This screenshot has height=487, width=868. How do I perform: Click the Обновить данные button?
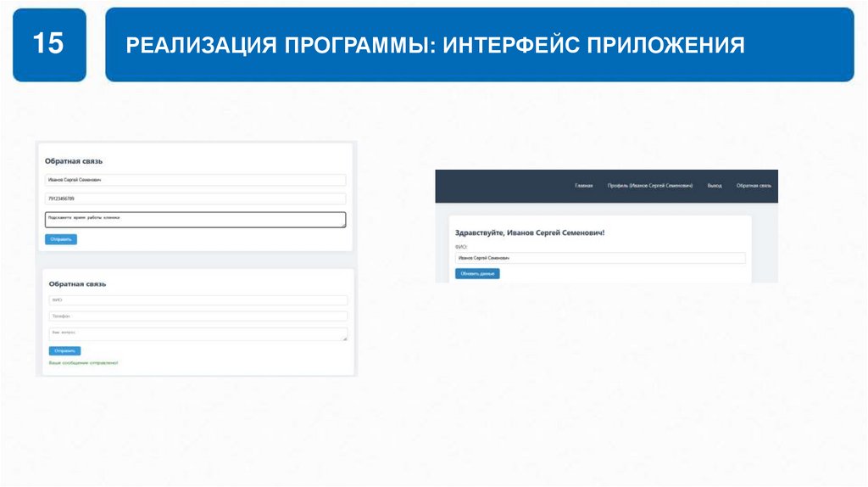pyautogui.click(x=477, y=274)
